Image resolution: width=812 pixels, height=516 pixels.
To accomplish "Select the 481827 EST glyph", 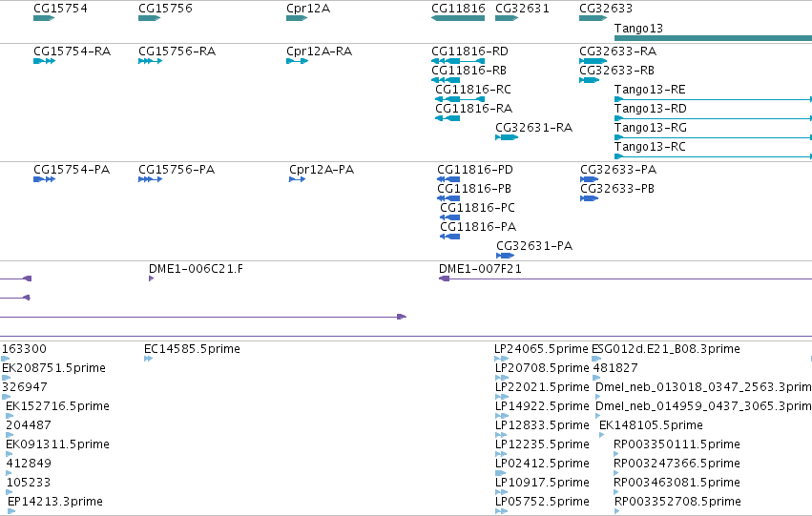I will [596, 378].
